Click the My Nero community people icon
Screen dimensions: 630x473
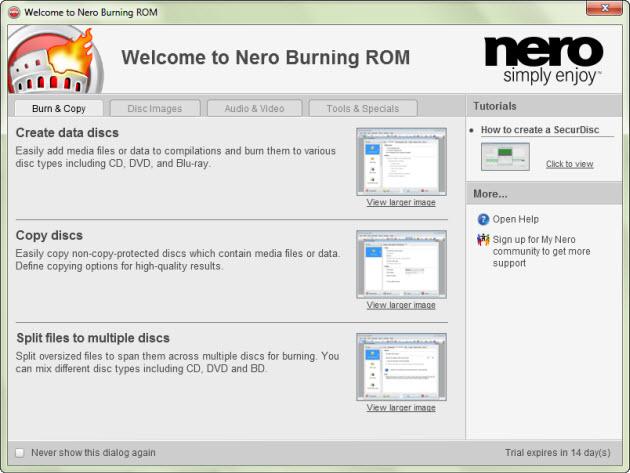(483, 240)
